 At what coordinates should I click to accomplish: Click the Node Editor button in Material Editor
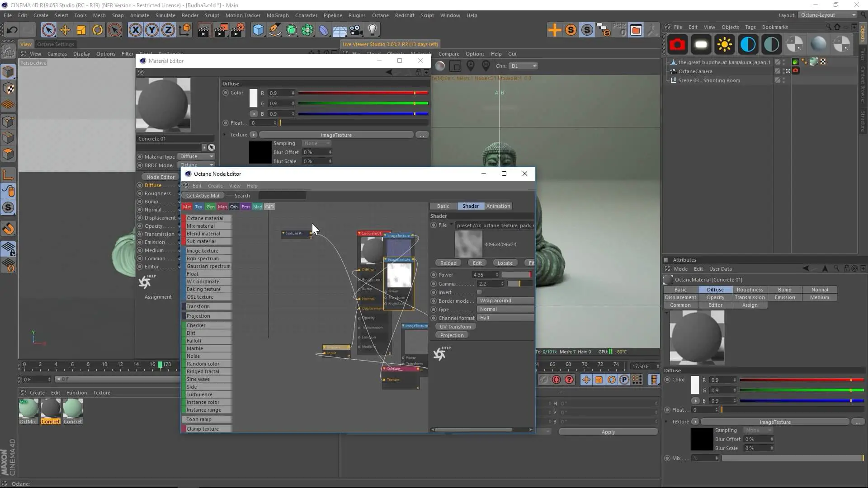[160, 177]
